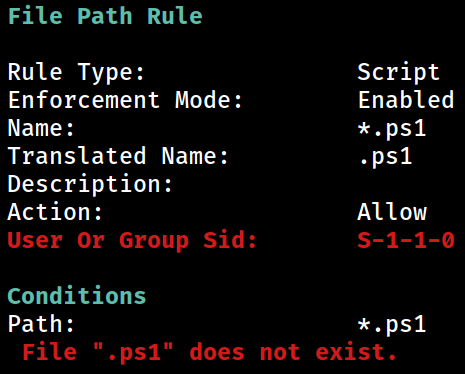Click the word Mode in Enforcement Mode

pos(209,100)
